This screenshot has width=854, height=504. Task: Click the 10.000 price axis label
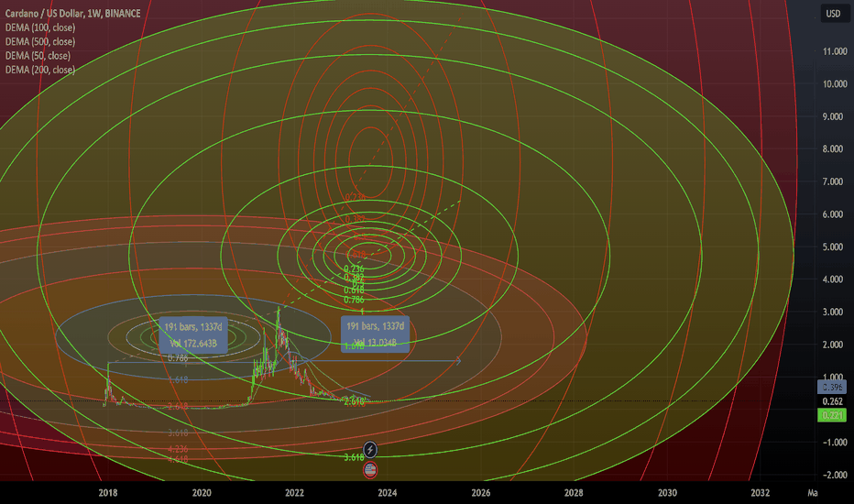tap(835, 84)
